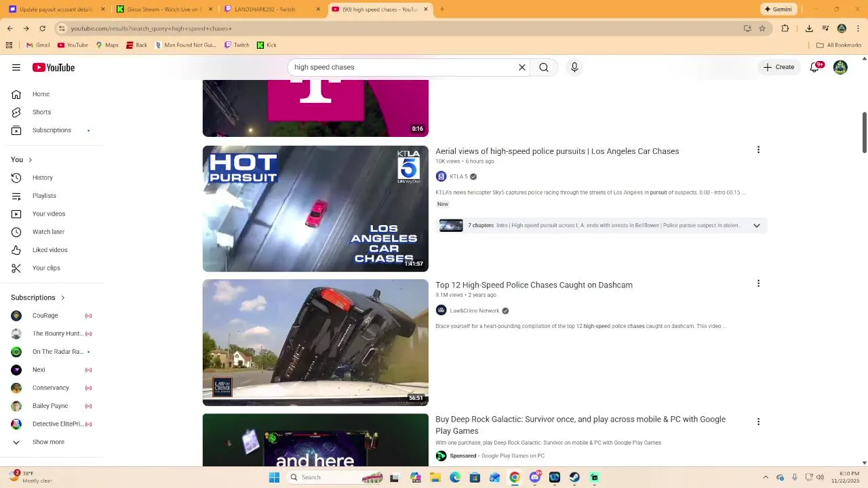Expand the 7 chapters dropdown
868x488 pixels.
[757, 226]
